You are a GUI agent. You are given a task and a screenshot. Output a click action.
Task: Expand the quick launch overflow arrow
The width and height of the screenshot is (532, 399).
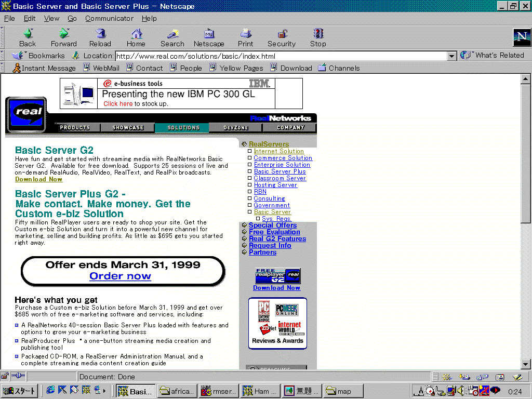point(104,391)
